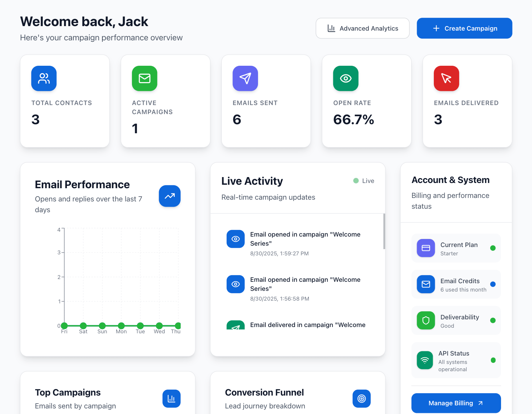Click the Conversion Funnel target icon

point(361,398)
